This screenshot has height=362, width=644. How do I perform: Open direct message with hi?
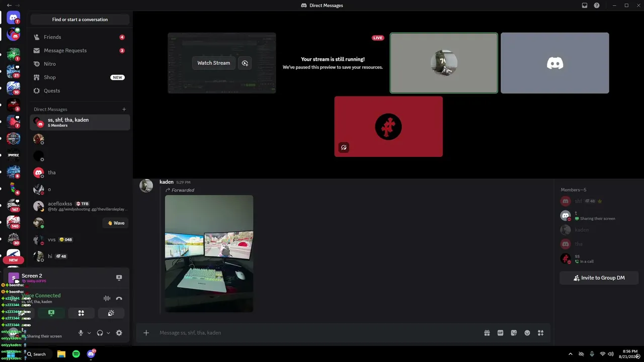point(80,256)
